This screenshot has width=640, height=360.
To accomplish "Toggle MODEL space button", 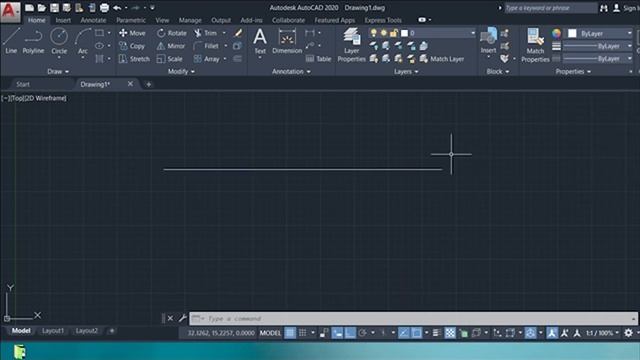I will point(270,333).
